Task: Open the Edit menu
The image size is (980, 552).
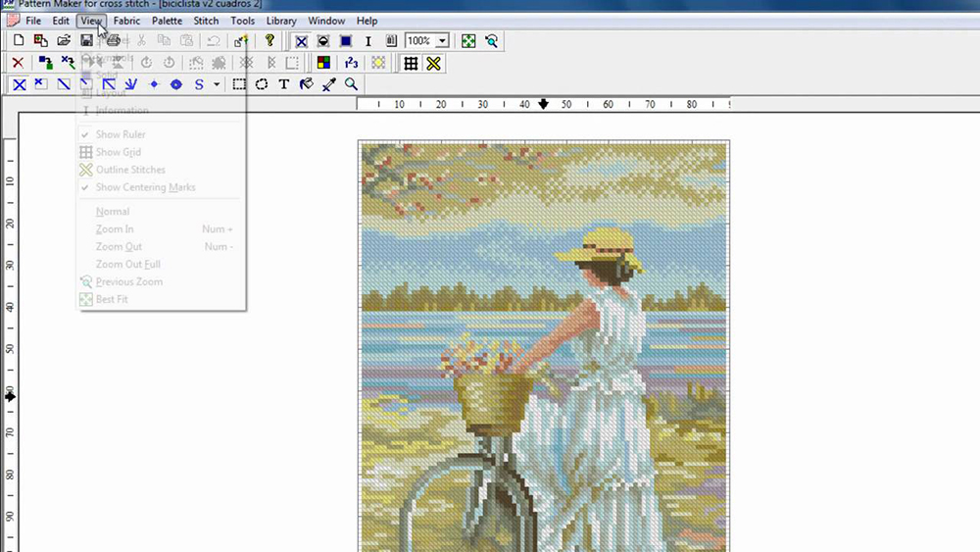Action: click(x=61, y=21)
